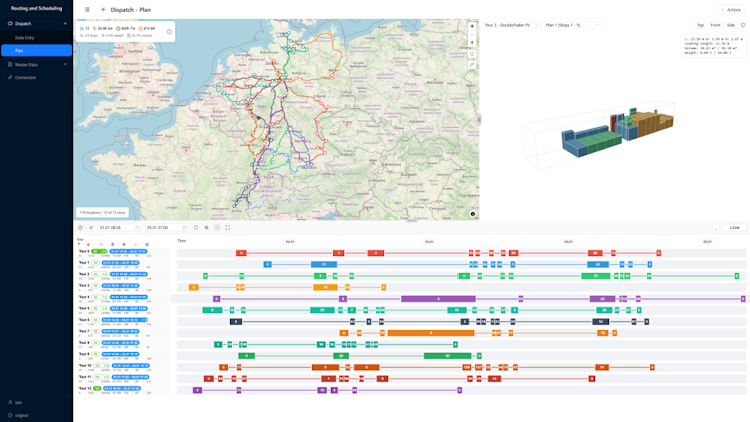The height and width of the screenshot is (422, 750).
Task: Go back with the arrow beside Dispatch - Plan
Action: [x=103, y=10]
